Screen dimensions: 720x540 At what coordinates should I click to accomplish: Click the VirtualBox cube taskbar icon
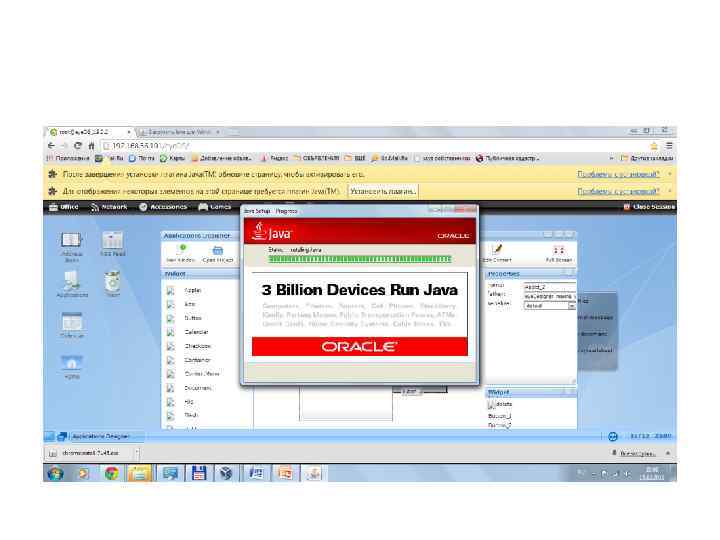coord(226,473)
